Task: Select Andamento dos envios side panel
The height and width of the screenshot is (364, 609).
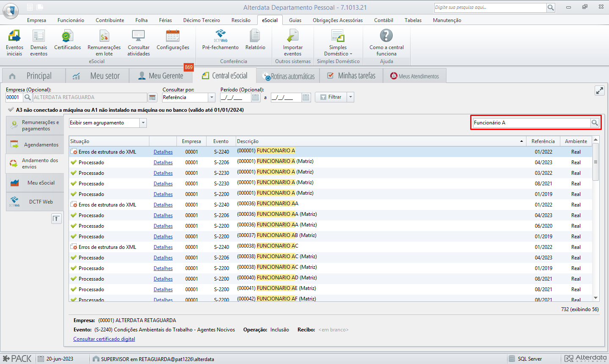Action: click(x=35, y=163)
